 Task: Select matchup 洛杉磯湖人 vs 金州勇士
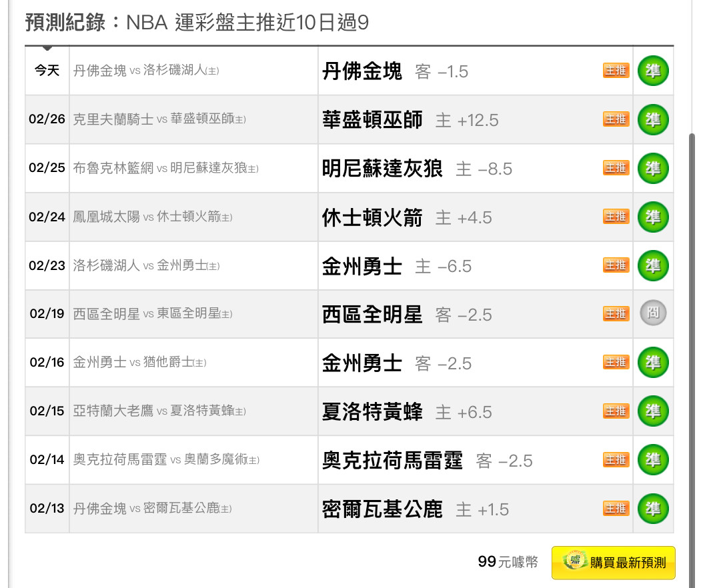(x=146, y=265)
